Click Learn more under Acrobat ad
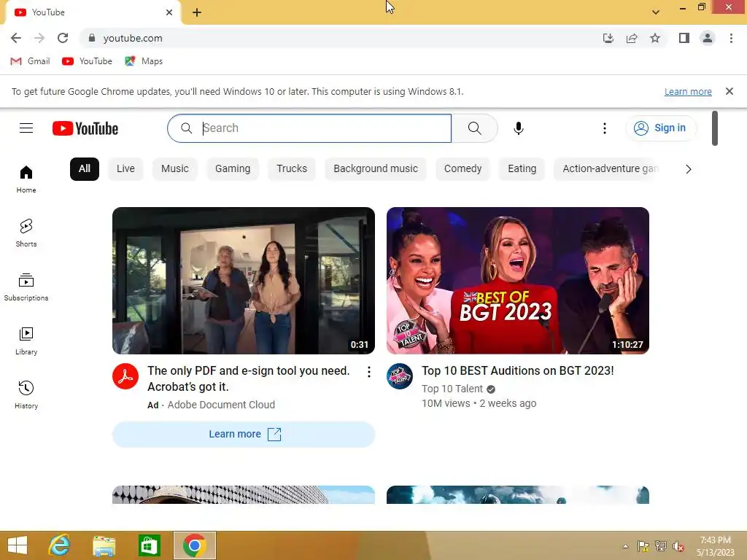Screen dimensions: 747x560 244,435
